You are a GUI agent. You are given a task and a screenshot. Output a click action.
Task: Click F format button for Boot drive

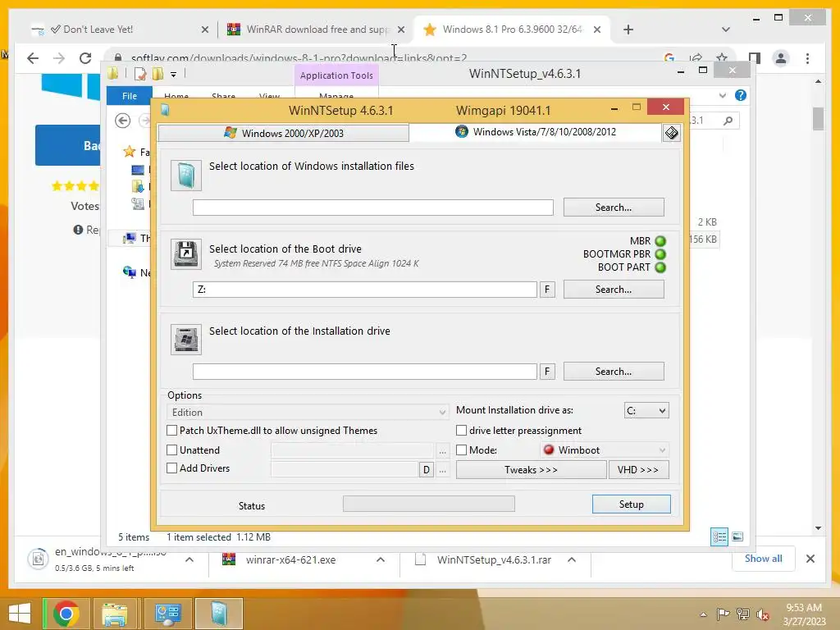coord(547,290)
